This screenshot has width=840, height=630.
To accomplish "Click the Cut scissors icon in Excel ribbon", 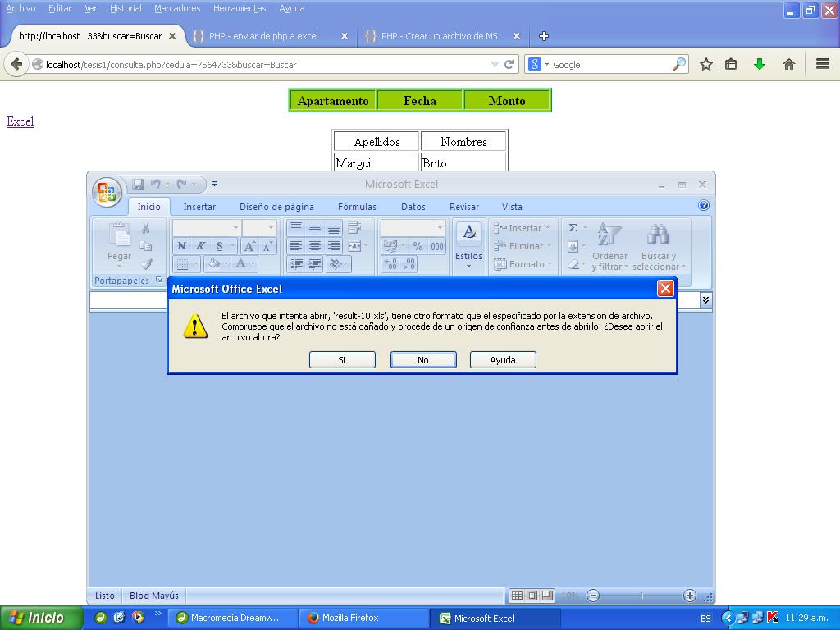I will 145,229.
